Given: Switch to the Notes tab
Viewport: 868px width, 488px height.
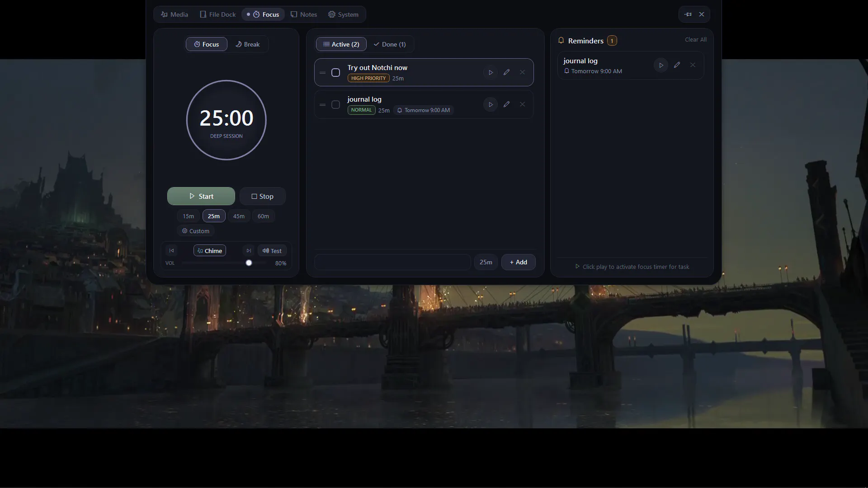Looking at the screenshot, I should (x=304, y=14).
